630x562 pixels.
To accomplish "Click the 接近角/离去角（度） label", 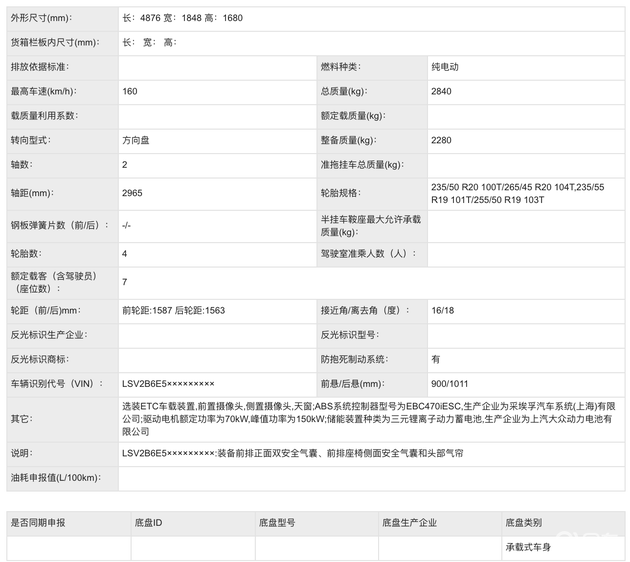I will point(365,311).
